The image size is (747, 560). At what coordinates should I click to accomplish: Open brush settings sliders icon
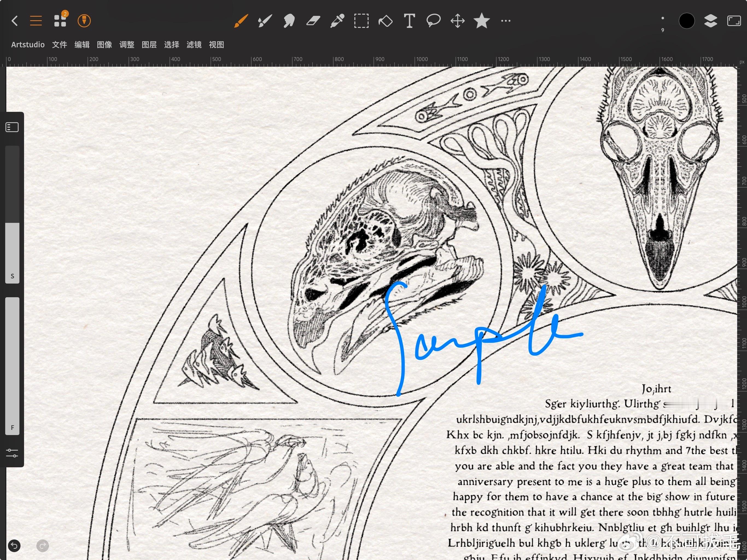click(12, 453)
